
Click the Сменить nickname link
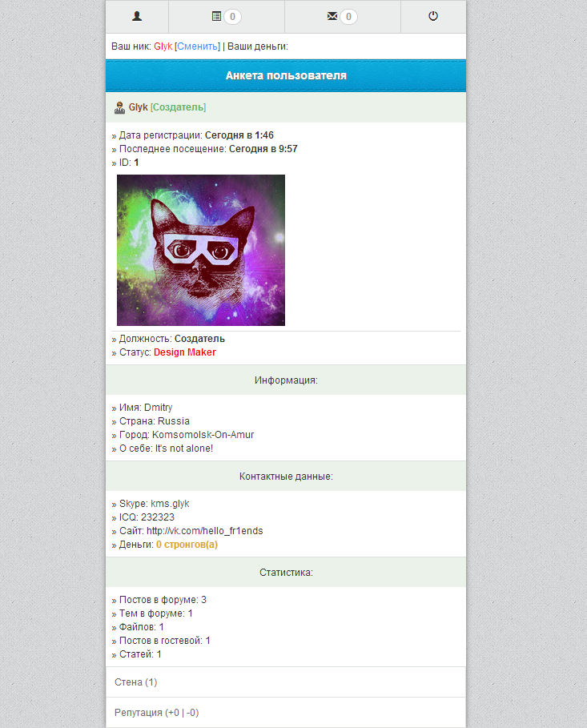[x=197, y=46]
